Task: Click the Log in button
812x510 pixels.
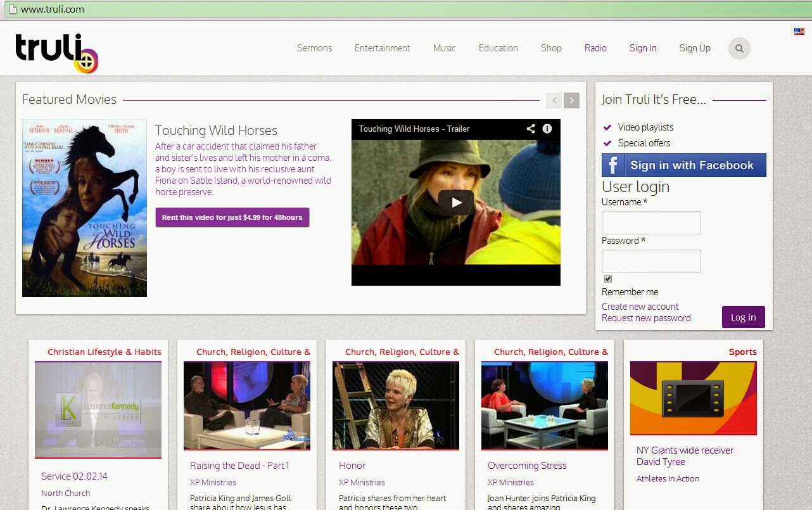Action: 744,317
